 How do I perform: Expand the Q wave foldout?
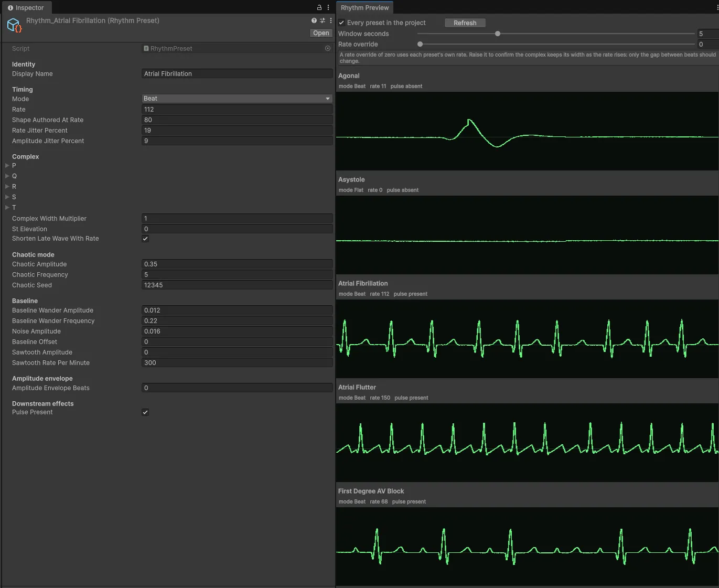(x=7, y=176)
